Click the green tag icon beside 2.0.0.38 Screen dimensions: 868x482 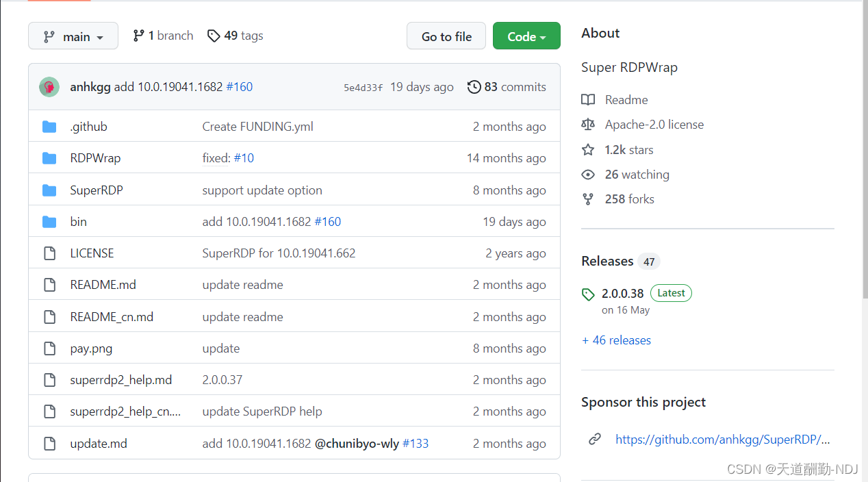588,294
